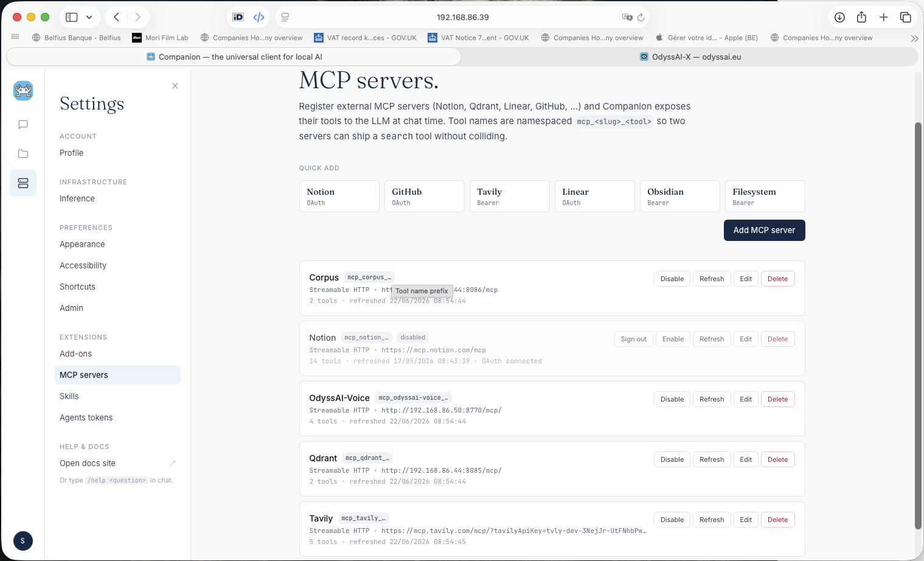Switch to the Companion tab
This screenshot has height=561, width=924.
(x=234, y=57)
